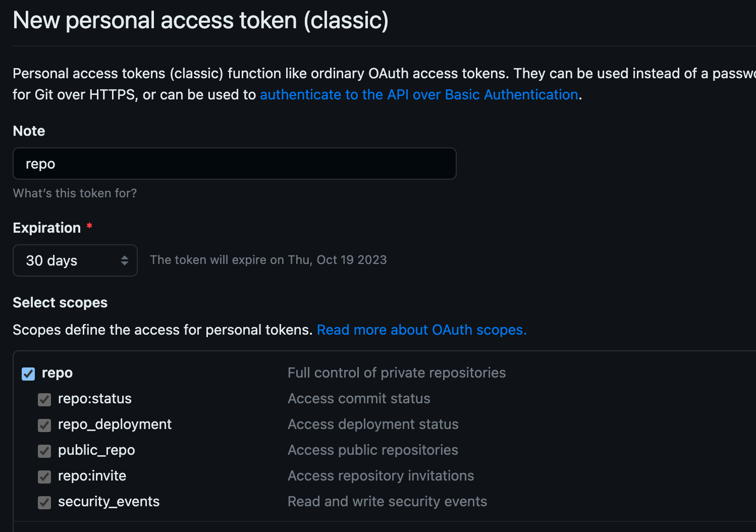The image size is (756, 532).
Task: Toggle the repo:invite checkbox
Action: 44,476
